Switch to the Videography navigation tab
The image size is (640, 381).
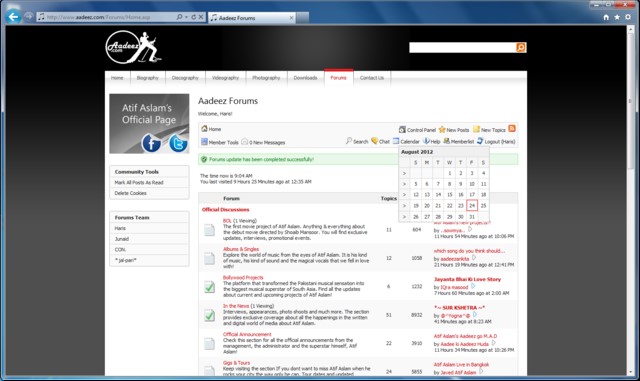coord(225,78)
